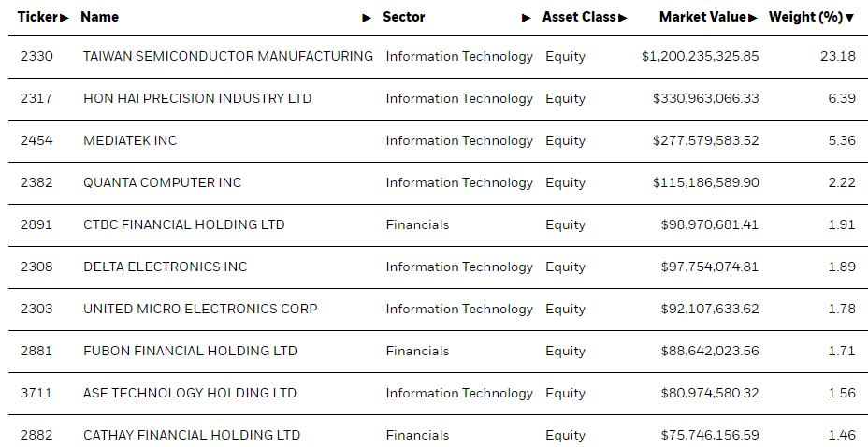Select the Hon Hai Precision Industry row
Viewport: 868px width, 447px height.
click(x=438, y=98)
